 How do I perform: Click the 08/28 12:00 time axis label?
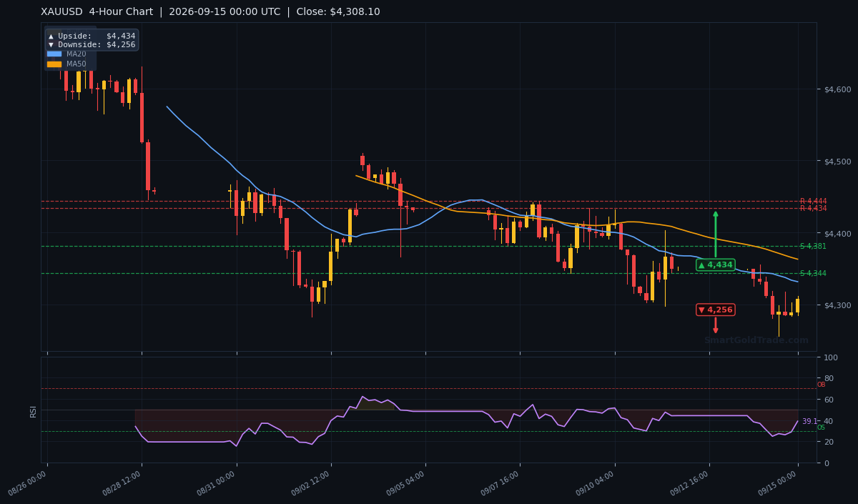coord(122,485)
